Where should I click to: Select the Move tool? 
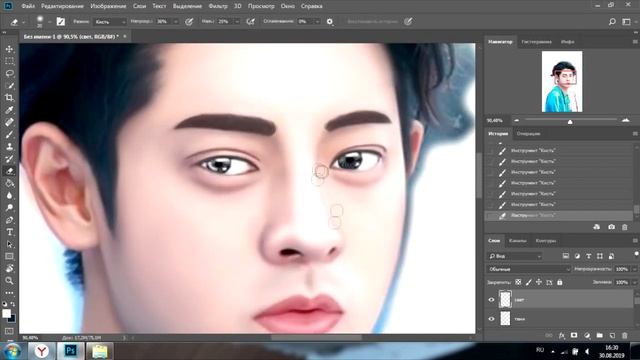point(9,49)
